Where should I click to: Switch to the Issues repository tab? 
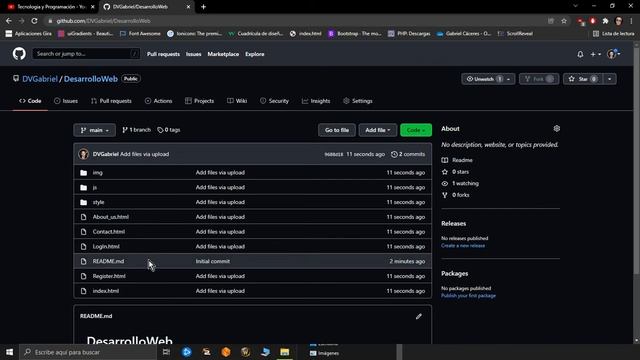point(66,101)
